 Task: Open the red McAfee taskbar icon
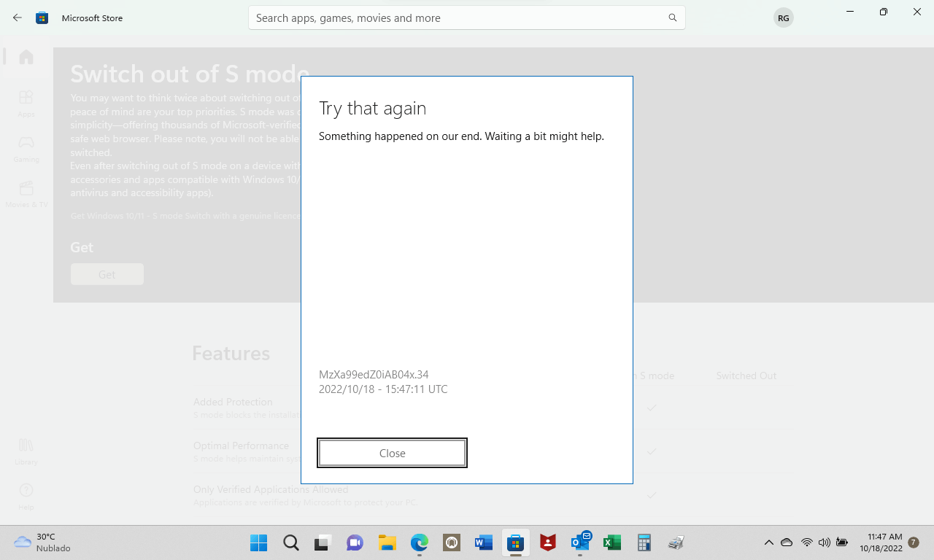(x=548, y=542)
